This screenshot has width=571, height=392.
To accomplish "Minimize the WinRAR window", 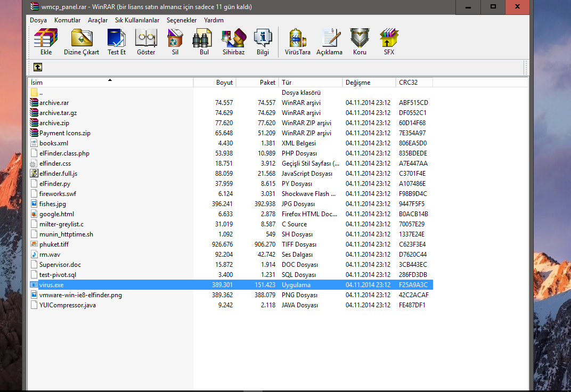I will click(468, 7).
